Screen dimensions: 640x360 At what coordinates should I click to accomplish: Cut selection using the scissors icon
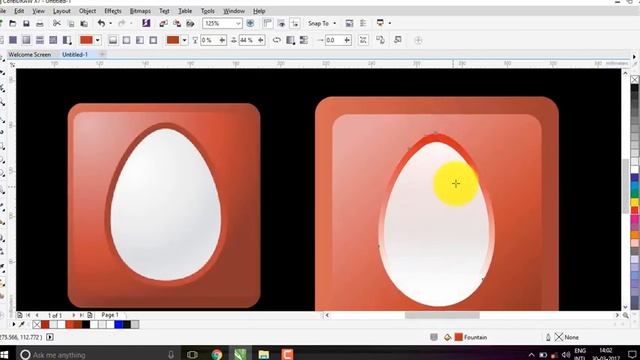57,24
